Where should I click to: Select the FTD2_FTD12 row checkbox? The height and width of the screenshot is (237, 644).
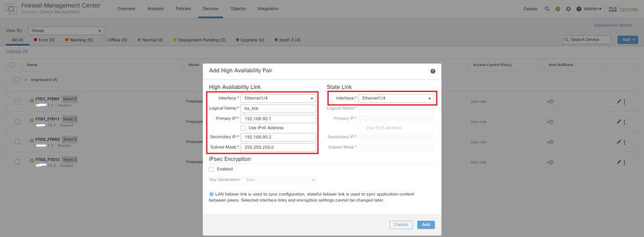17,162
